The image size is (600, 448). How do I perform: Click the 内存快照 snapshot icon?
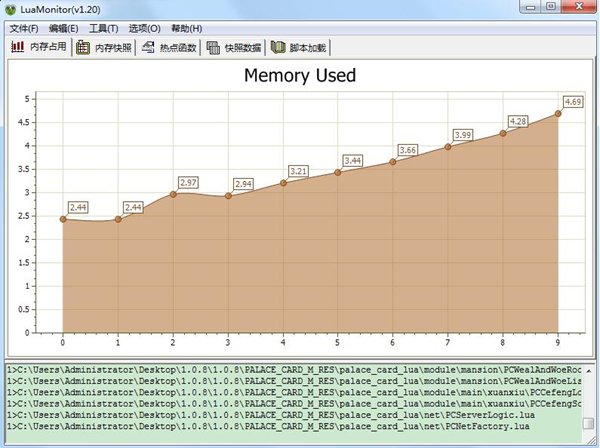pyautogui.click(x=83, y=47)
